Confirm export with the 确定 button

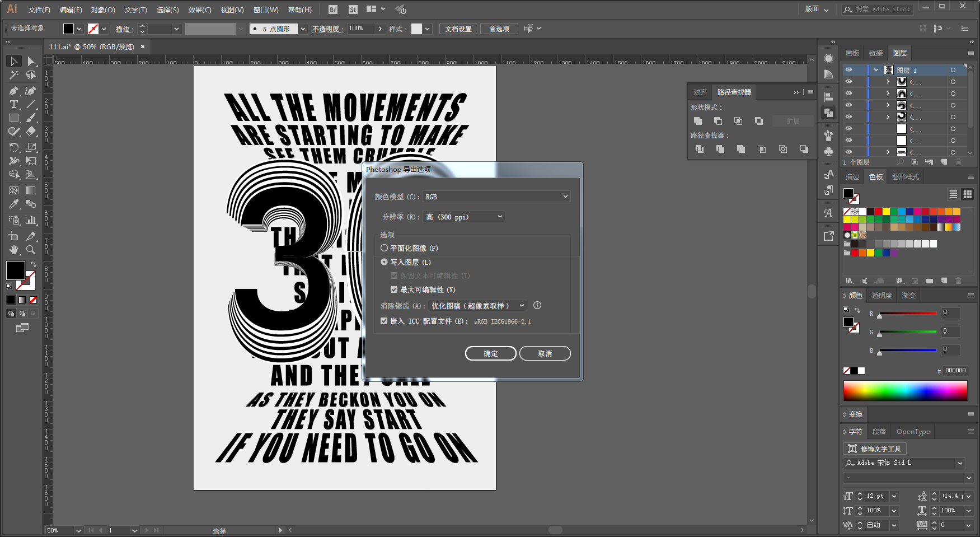coord(491,353)
